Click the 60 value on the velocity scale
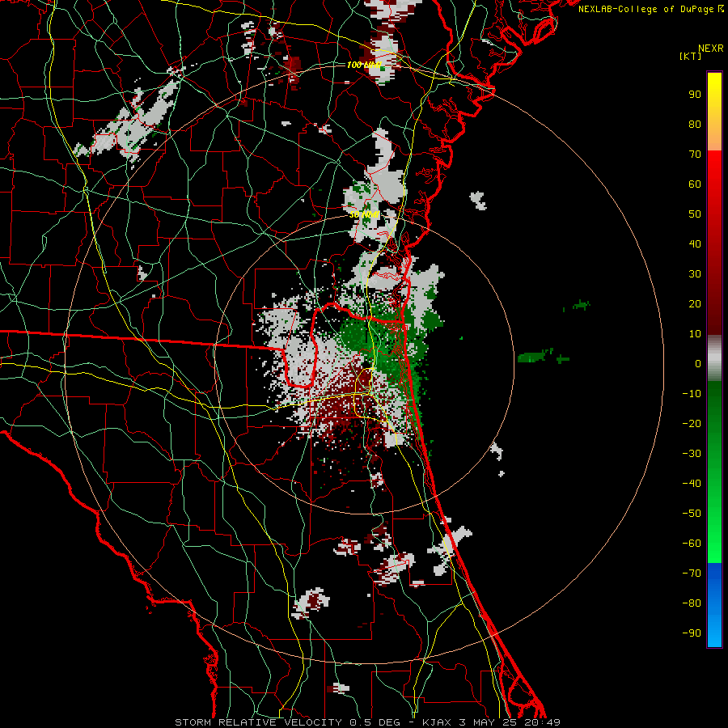This screenshot has width=728, height=728. (695, 184)
